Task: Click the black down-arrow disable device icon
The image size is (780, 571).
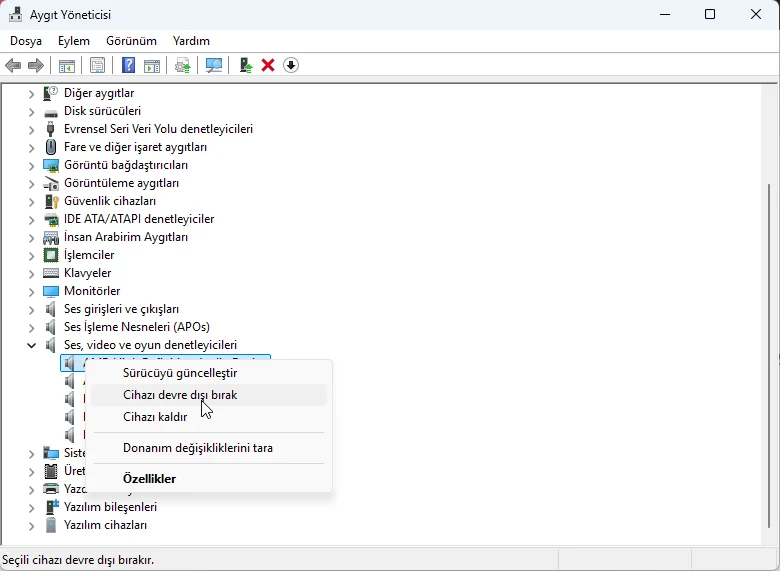Action: [x=291, y=65]
